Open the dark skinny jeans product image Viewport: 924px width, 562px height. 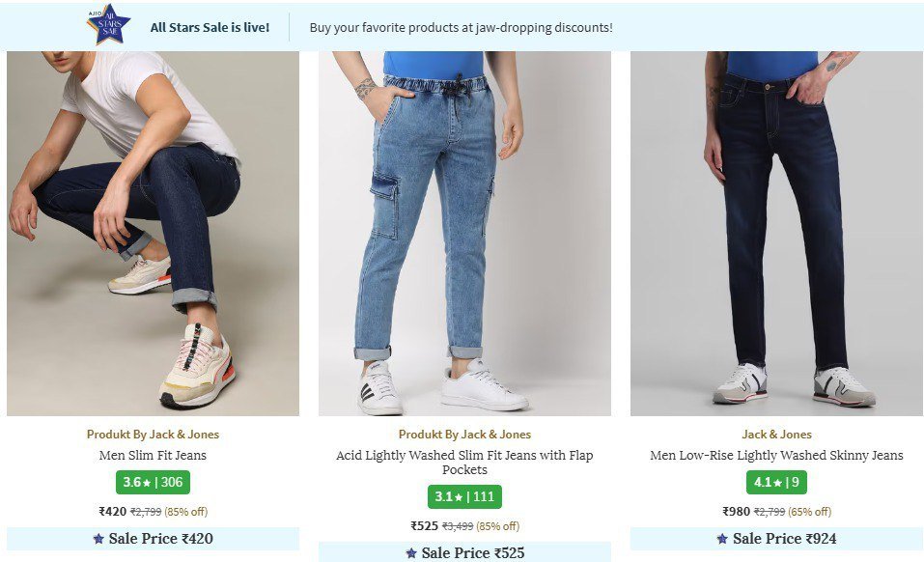776,234
